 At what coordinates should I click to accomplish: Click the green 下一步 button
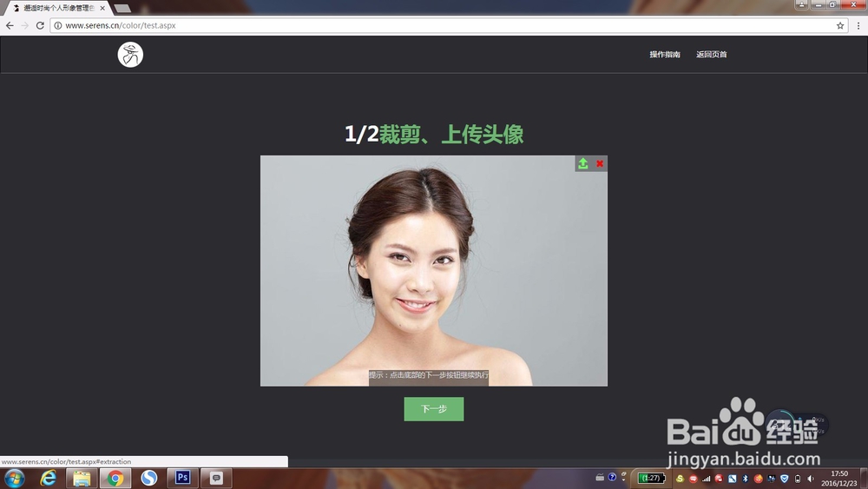tap(434, 409)
